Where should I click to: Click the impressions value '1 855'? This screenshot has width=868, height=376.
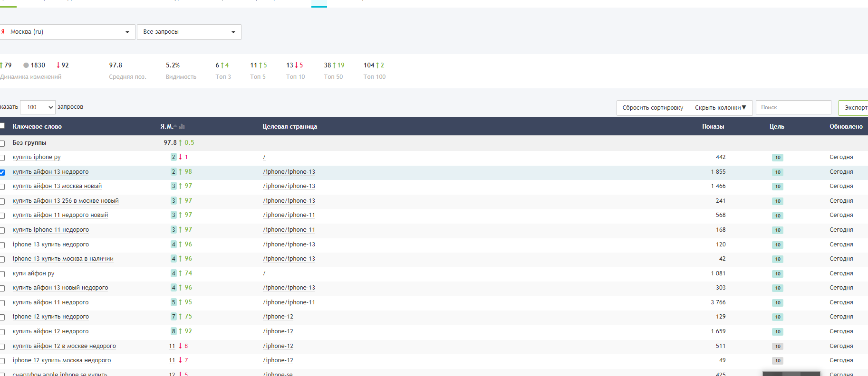point(718,172)
